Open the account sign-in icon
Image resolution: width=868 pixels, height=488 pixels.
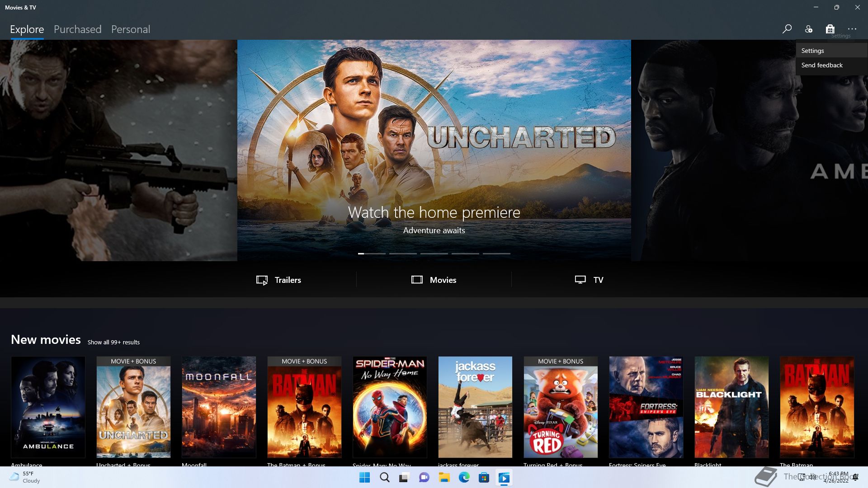pos(808,29)
